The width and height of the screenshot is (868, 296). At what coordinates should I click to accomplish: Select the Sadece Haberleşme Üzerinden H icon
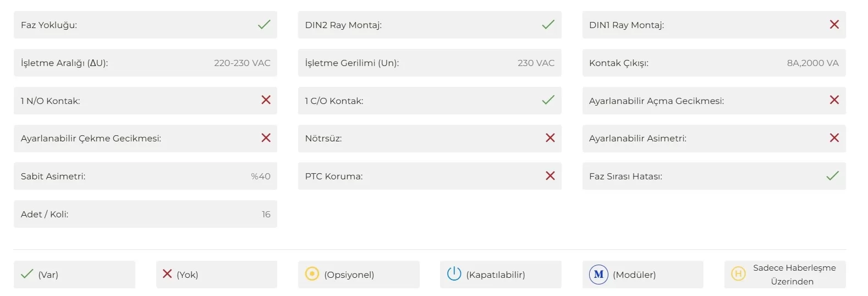point(738,273)
